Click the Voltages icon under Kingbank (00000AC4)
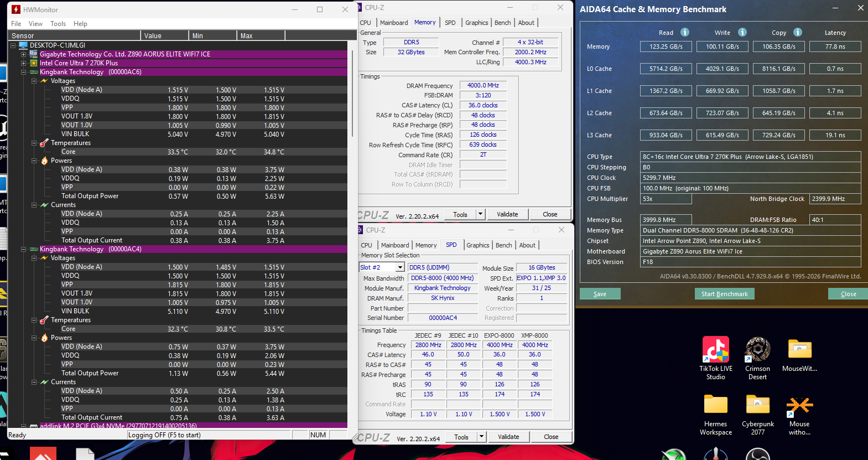The width and height of the screenshot is (868, 460). tap(44, 258)
